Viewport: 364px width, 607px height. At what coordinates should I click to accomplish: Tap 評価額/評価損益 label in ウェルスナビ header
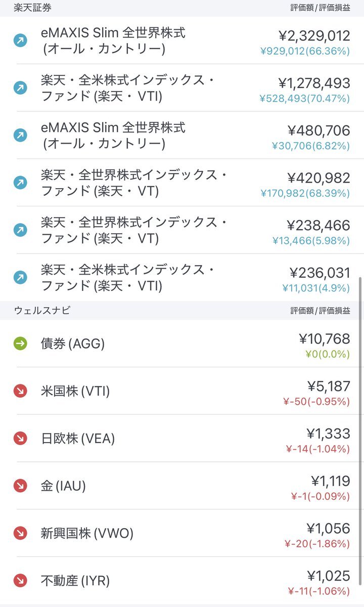click(321, 311)
